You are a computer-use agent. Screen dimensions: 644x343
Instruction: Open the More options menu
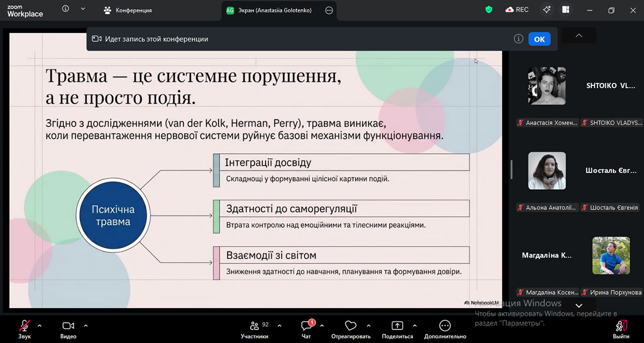coord(445,326)
